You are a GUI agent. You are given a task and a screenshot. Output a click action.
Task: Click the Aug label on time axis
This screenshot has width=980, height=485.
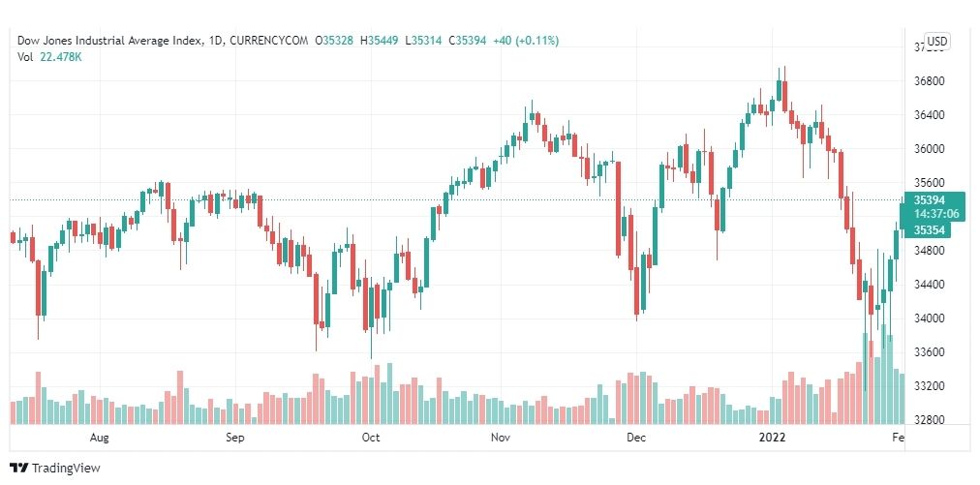click(99, 438)
